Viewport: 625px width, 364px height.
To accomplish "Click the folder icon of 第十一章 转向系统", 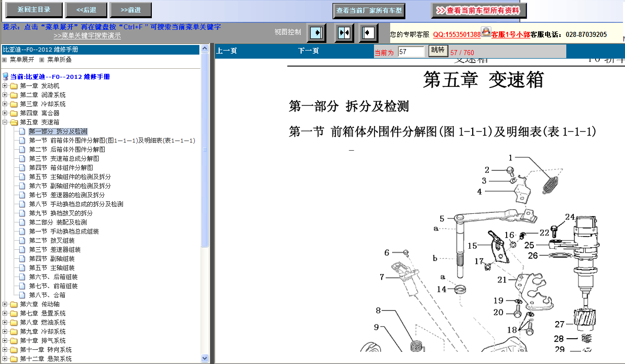I will [x=14, y=350].
